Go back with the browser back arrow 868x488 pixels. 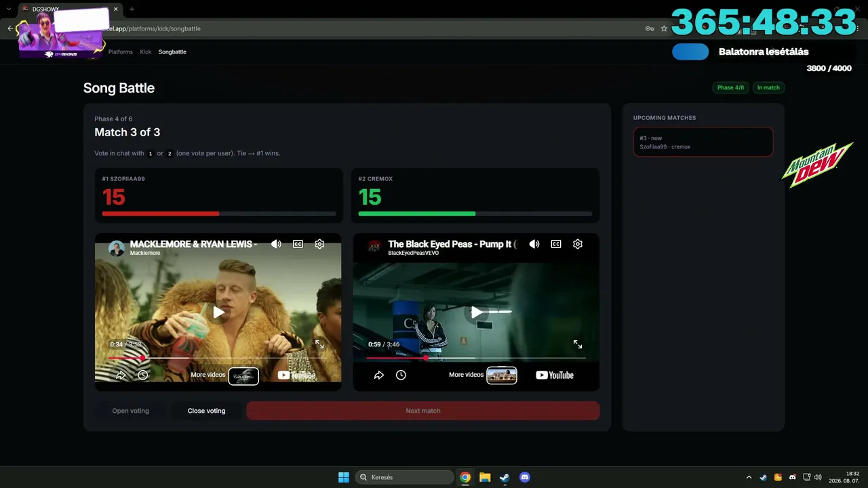point(10,28)
